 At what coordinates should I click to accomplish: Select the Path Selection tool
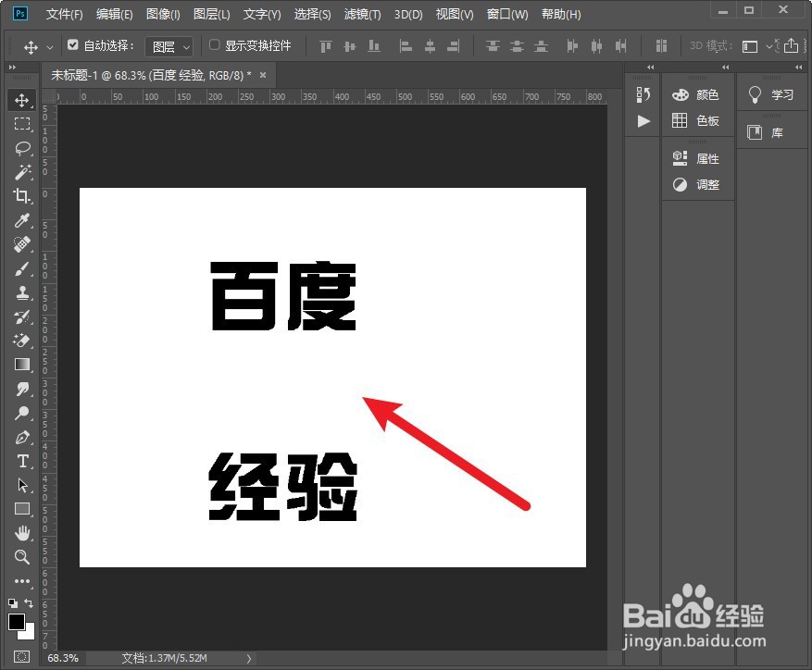coord(21,485)
